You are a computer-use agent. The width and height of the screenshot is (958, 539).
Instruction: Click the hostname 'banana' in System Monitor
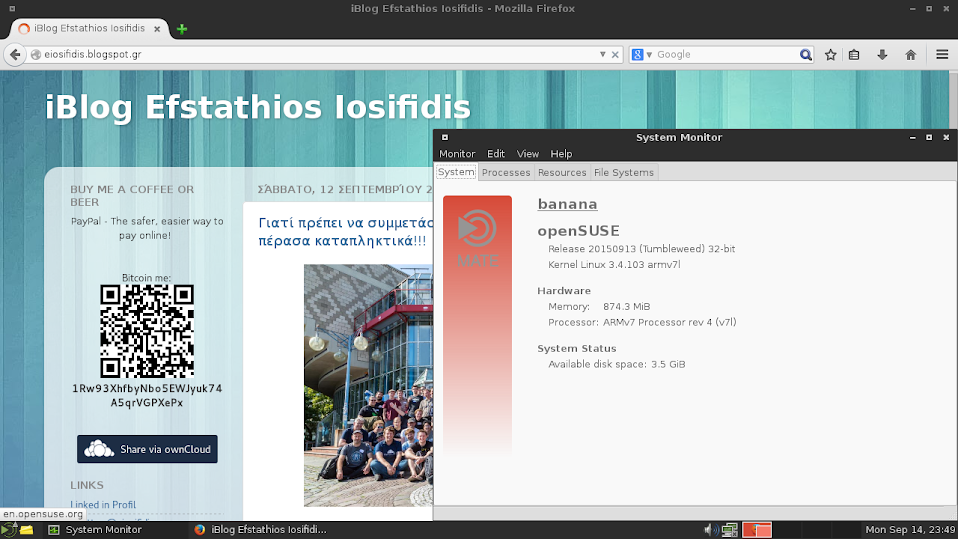click(x=567, y=204)
